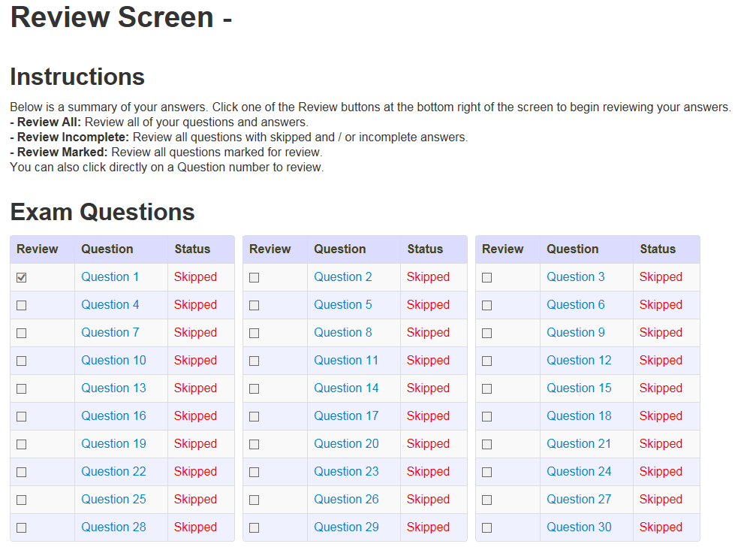This screenshot has height=559, width=756.
Task: Tick the checkbox next to Question 7
Action: [x=21, y=333]
